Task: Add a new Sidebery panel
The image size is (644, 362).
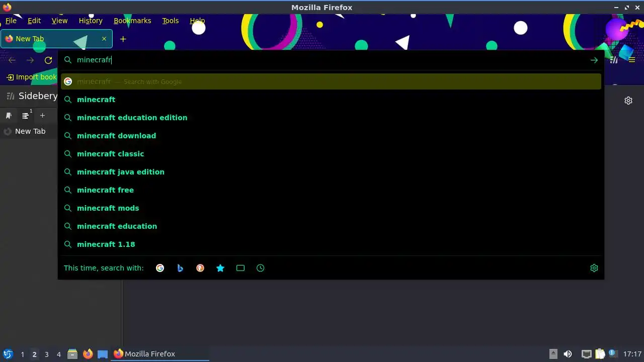Action: tap(42, 116)
